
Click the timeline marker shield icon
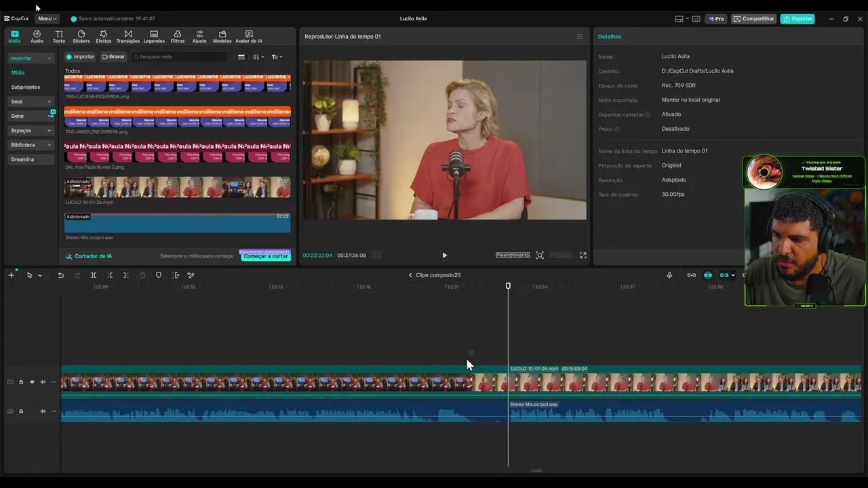coord(159,275)
